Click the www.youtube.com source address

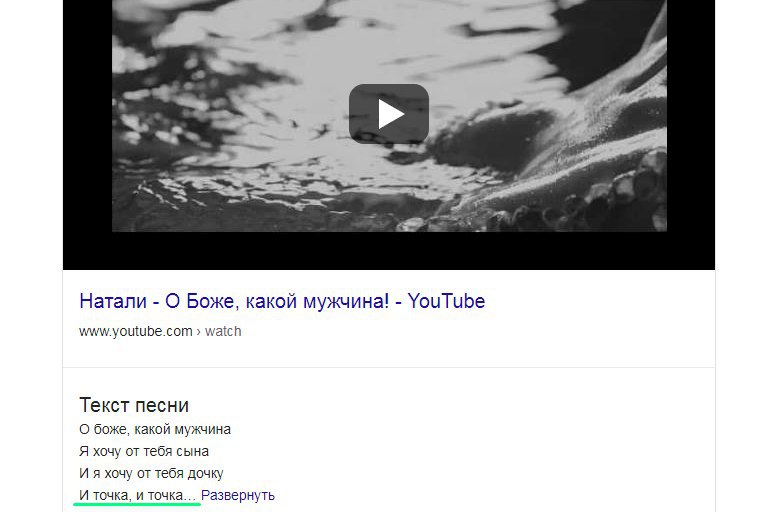(x=135, y=331)
